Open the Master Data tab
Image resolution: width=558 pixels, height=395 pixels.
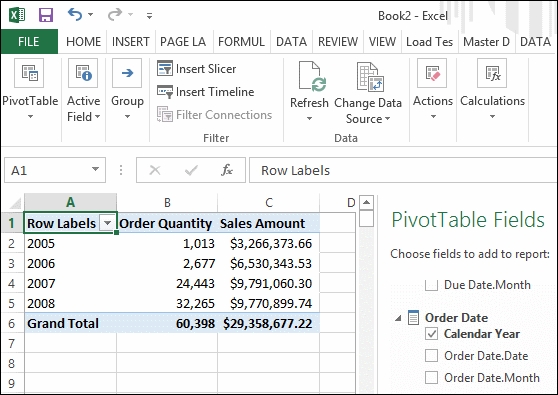pos(486,42)
